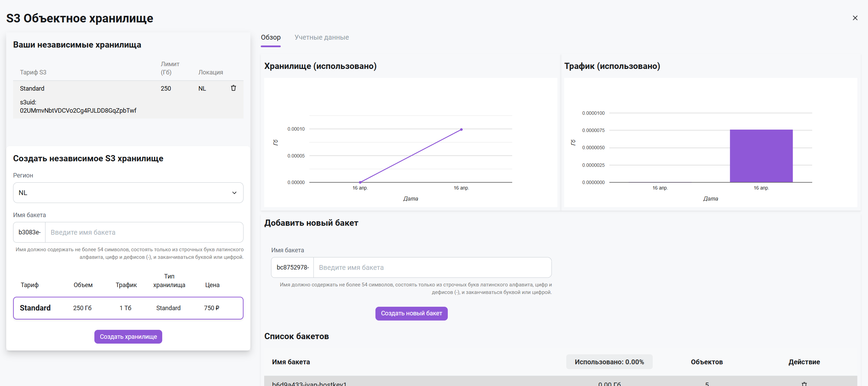Image resolution: width=868 pixels, height=386 pixels.
Task: Focus bucket name field with bc8752978- prefix
Action: [x=432, y=267]
